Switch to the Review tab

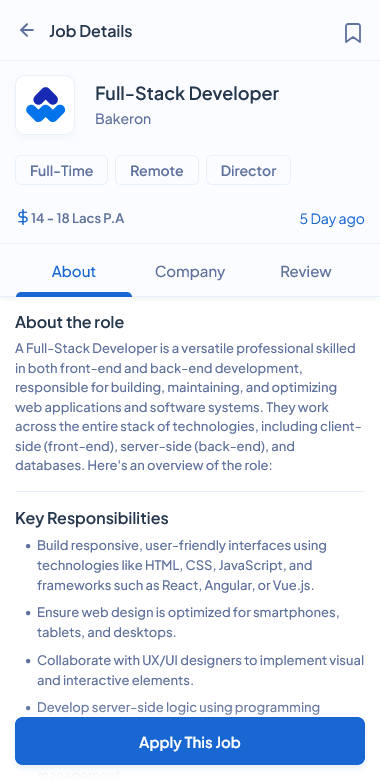click(x=305, y=272)
